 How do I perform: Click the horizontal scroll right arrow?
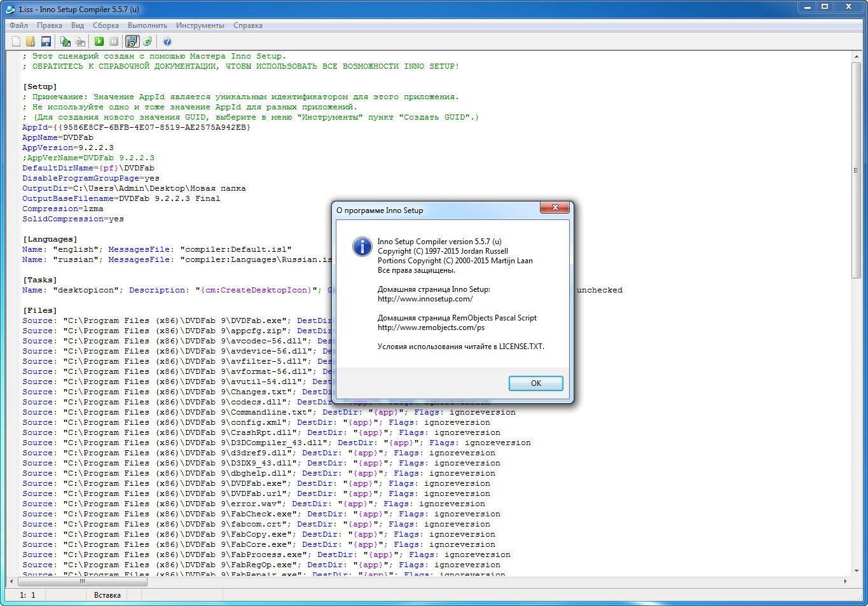pos(845,581)
